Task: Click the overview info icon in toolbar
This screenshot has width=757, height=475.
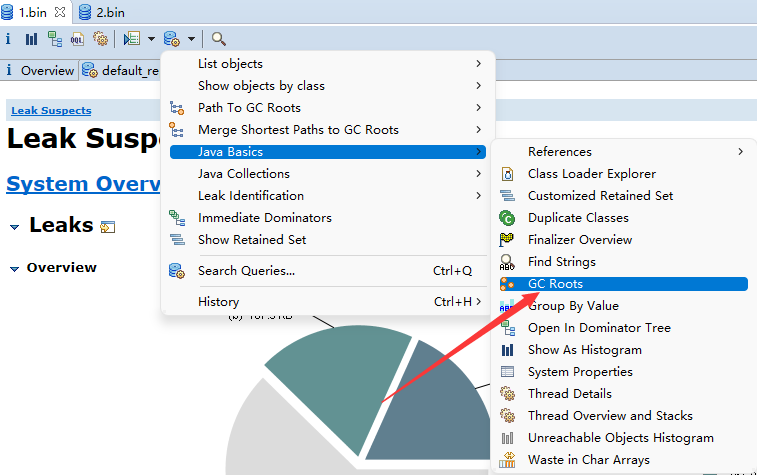Action: (x=9, y=39)
